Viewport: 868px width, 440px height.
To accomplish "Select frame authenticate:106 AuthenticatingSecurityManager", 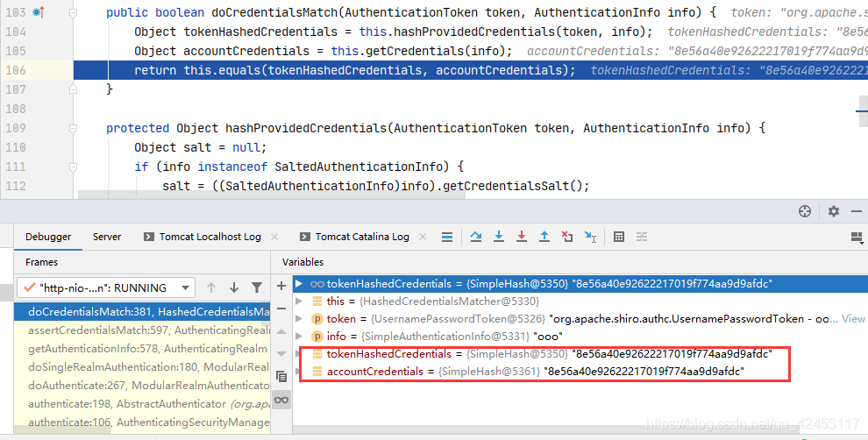I will click(x=142, y=422).
